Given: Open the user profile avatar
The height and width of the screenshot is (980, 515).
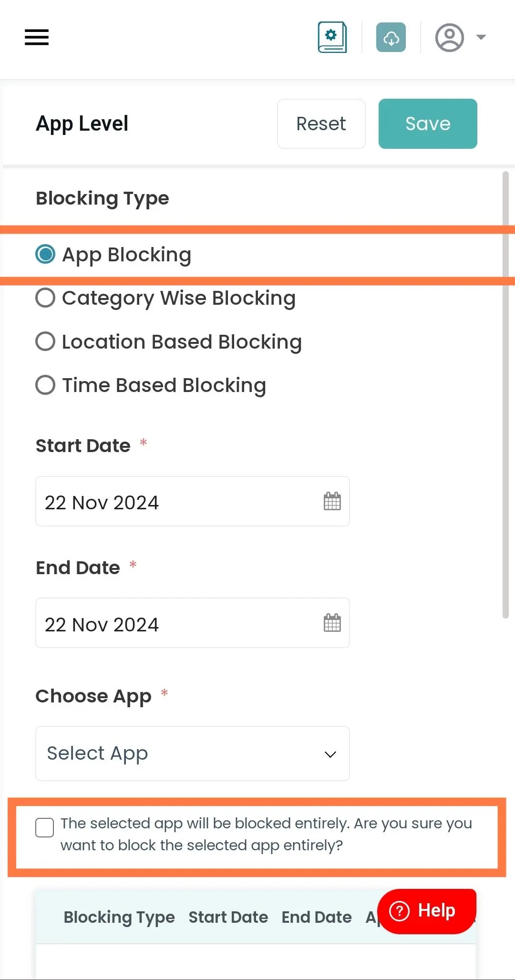Looking at the screenshot, I should 449,37.
